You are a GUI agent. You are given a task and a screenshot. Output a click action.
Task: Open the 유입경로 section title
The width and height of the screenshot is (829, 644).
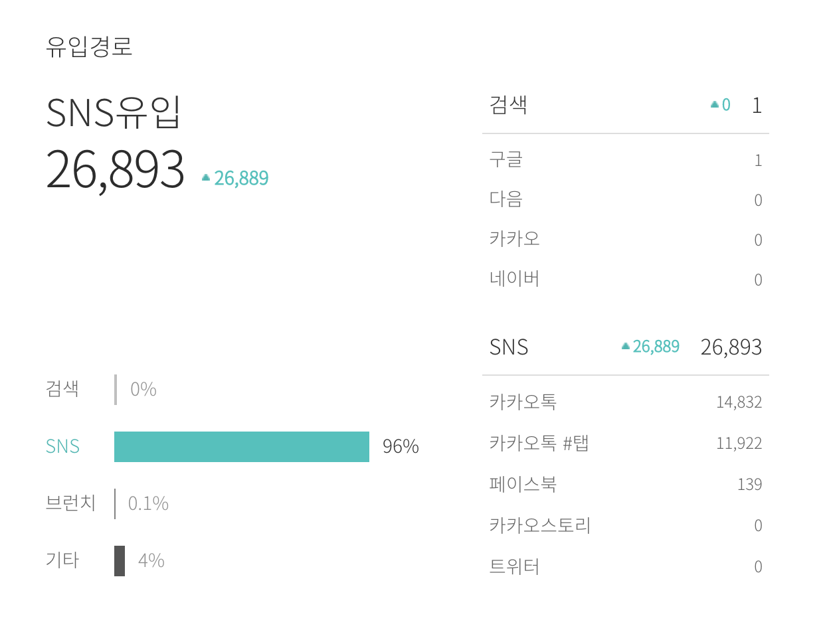pyautogui.click(x=90, y=46)
